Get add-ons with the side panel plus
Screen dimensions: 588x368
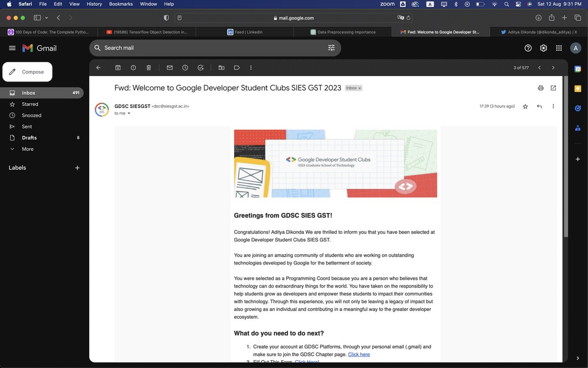(578, 159)
